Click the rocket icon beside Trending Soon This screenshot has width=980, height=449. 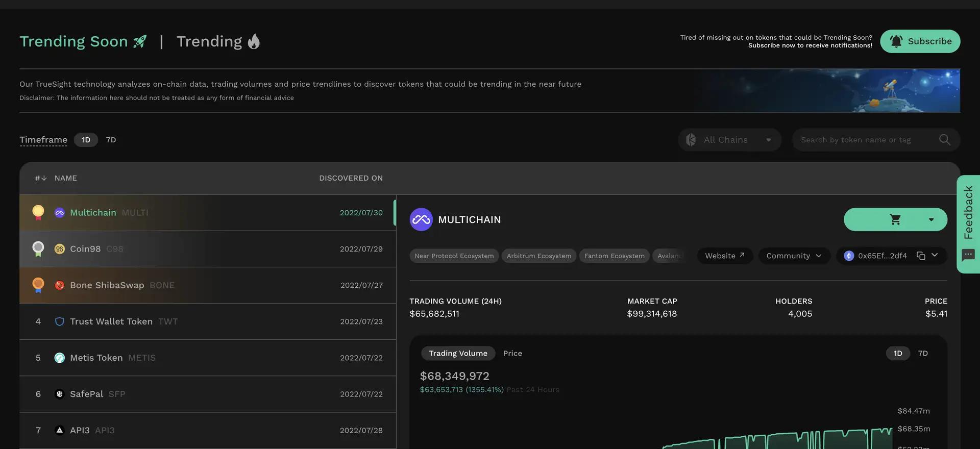(140, 41)
